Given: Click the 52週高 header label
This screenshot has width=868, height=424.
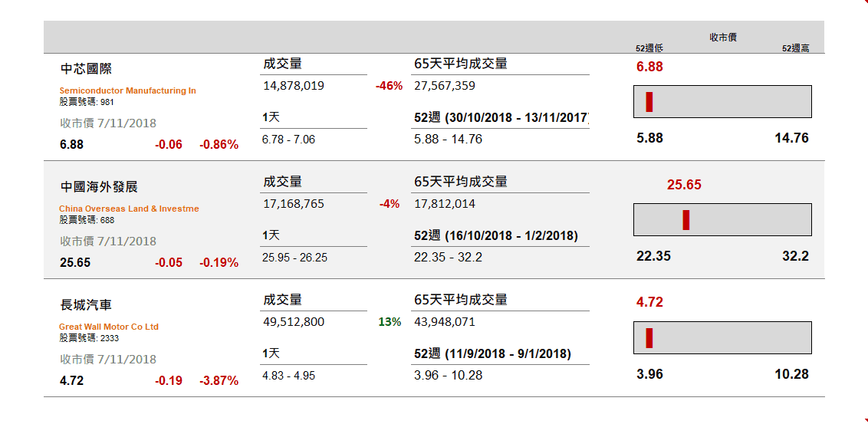Looking at the screenshot, I should pos(795,48).
